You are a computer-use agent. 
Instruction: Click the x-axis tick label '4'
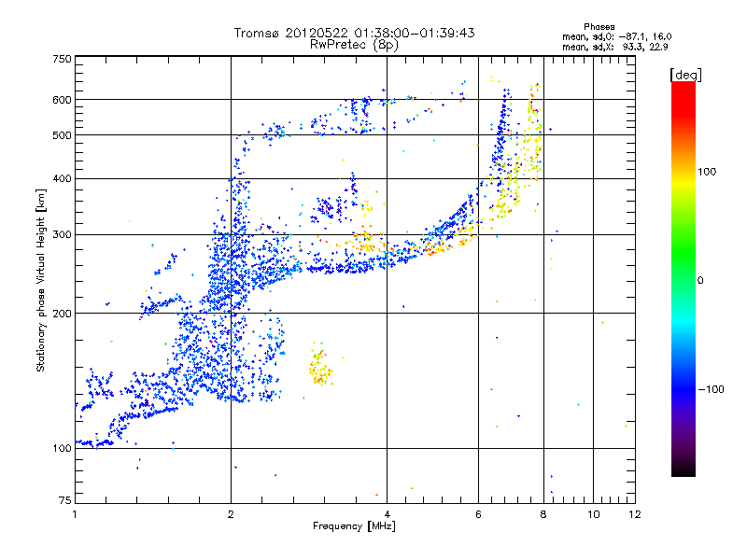387,514
